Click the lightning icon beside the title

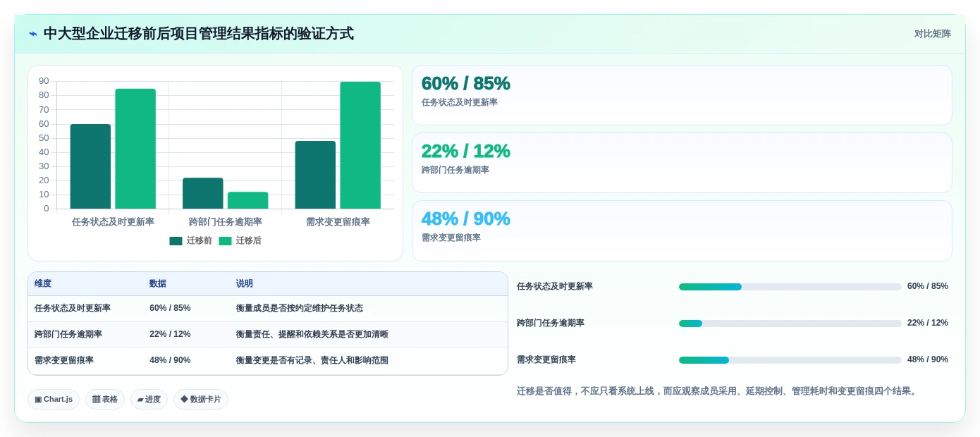click(33, 34)
